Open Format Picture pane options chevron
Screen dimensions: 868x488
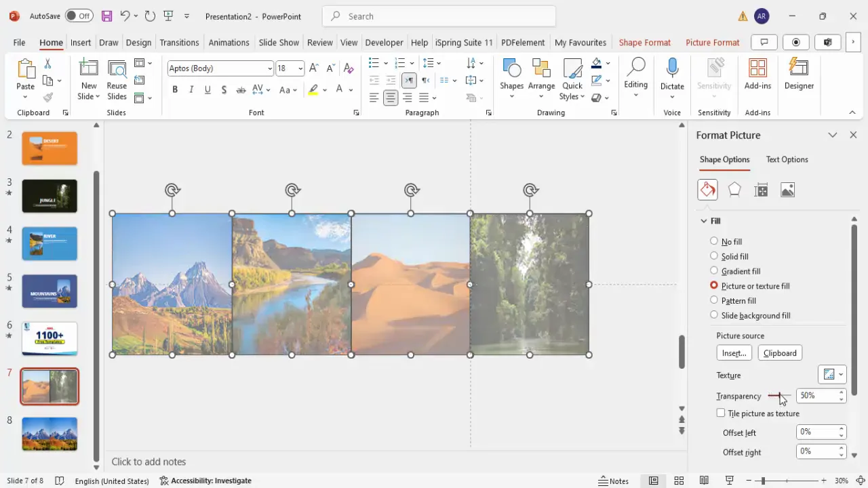point(833,135)
